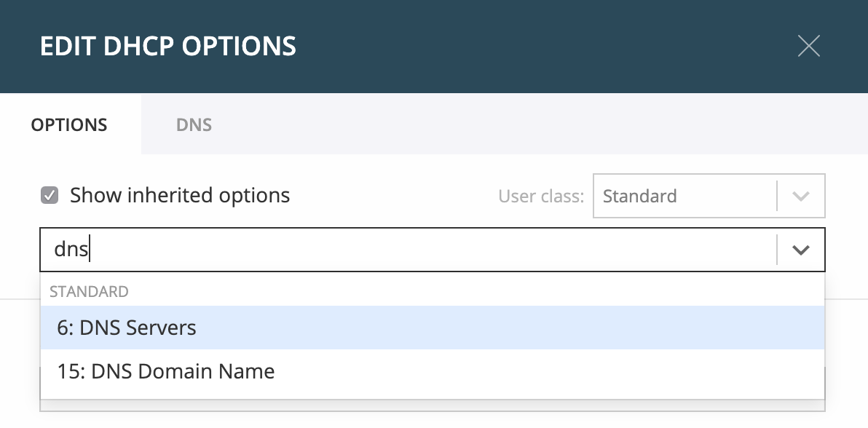Click the Show inherited options label text
This screenshot has width=868, height=428.
point(180,196)
